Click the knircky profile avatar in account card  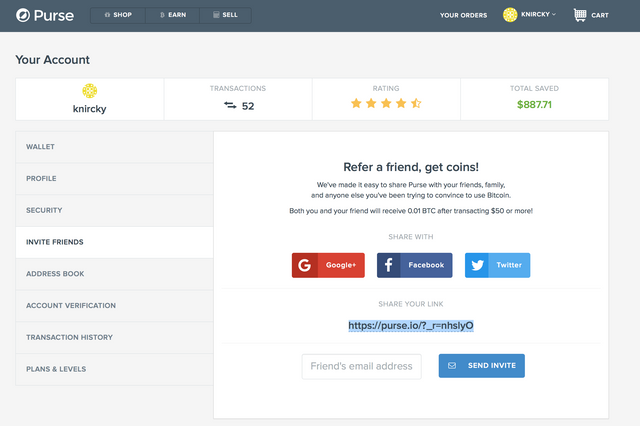click(89, 91)
